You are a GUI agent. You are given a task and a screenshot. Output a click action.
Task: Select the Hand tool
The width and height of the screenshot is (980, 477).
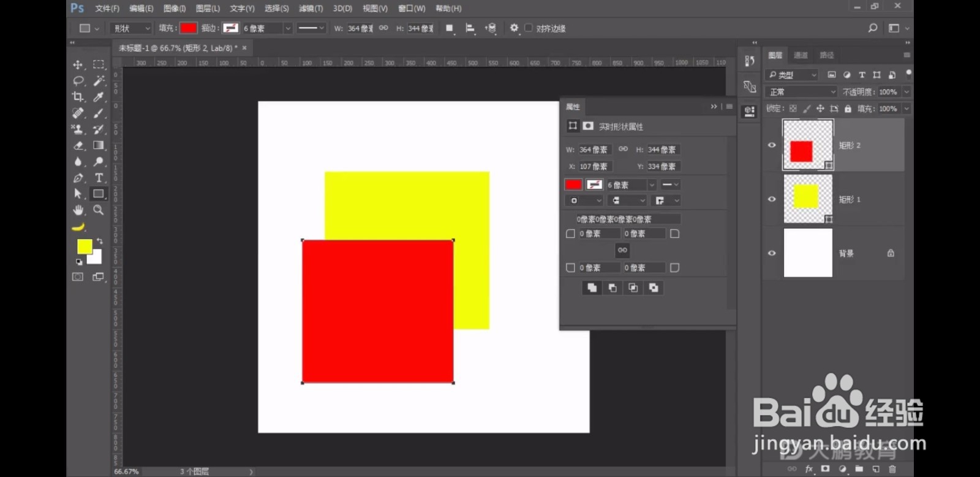78,210
